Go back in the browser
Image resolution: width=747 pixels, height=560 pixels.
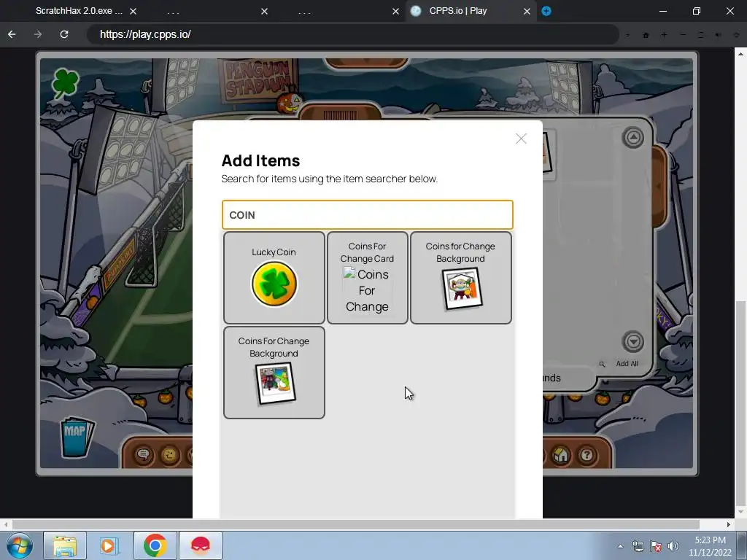pos(12,34)
